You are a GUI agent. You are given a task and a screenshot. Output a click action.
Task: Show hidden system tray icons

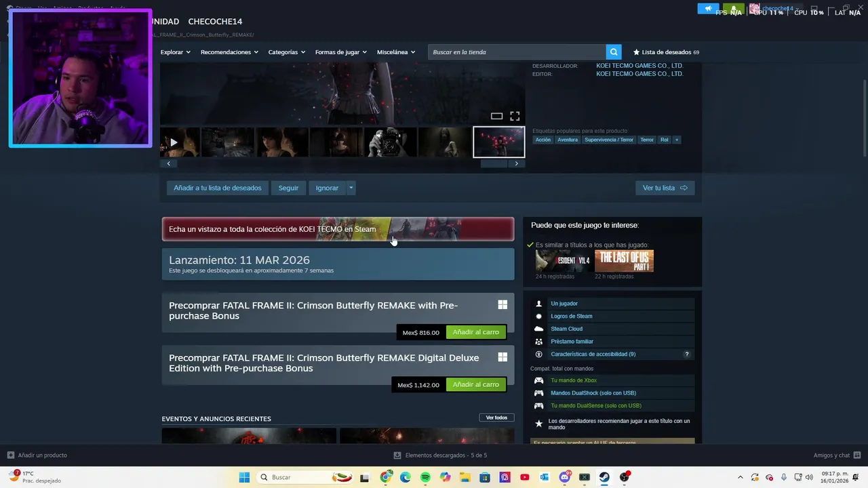(x=740, y=477)
